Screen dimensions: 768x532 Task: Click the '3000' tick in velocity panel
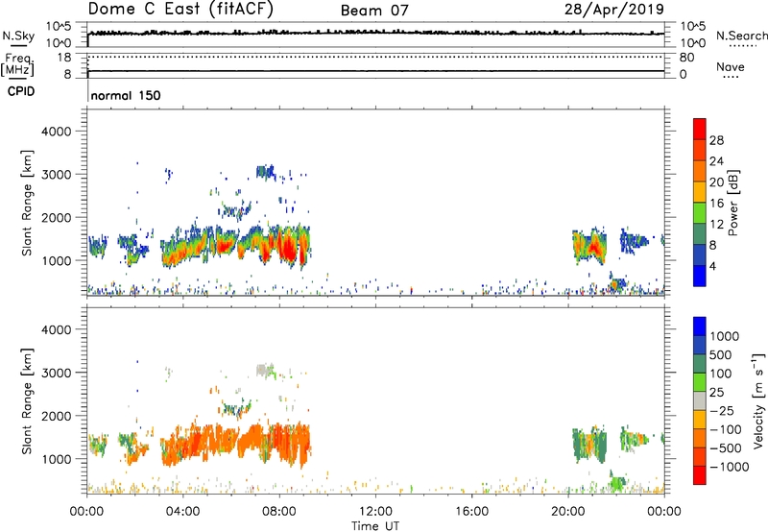point(56,373)
